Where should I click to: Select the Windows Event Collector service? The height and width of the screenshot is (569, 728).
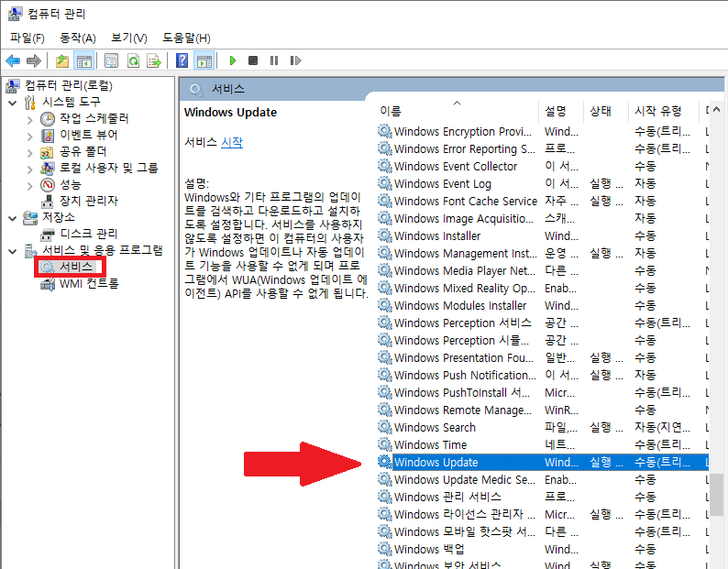[x=542, y=166]
